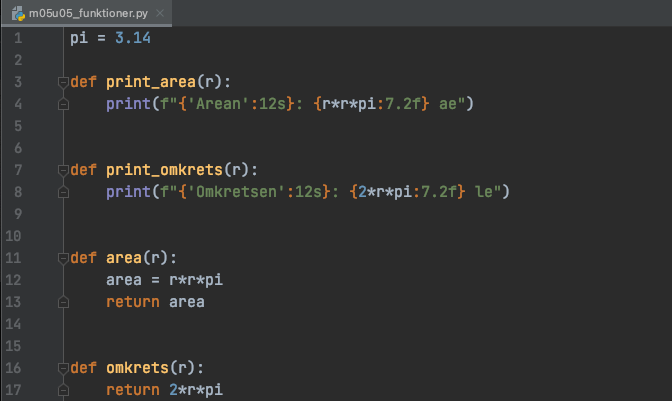This screenshot has width=672, height=401.
Task: Place cursor on 'area = r*r*pi' assignment
Action: [x=163, y=280]
